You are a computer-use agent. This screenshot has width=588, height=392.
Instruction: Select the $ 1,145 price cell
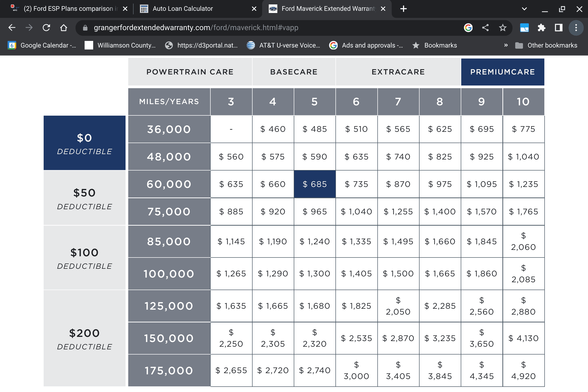(x=231, y=242)
